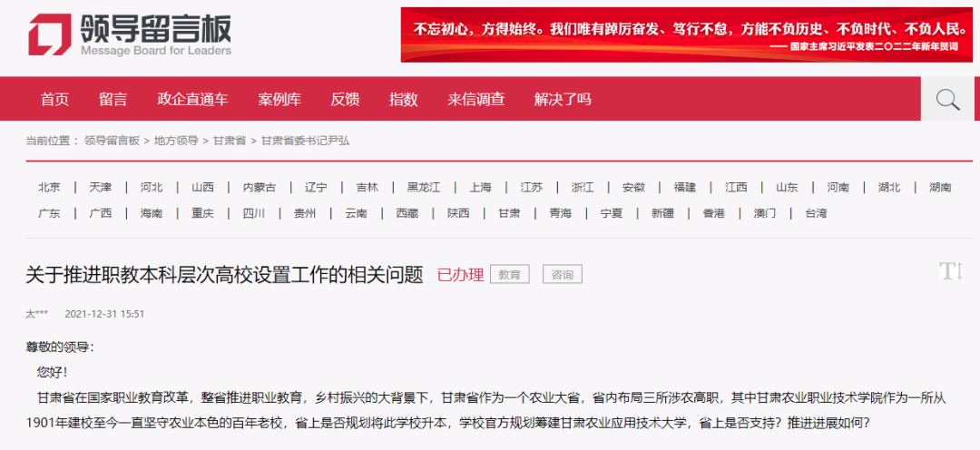The height and width of the screenshot is (450, 980).
Task: Click the red New Year banner
Action: (687, 34)
